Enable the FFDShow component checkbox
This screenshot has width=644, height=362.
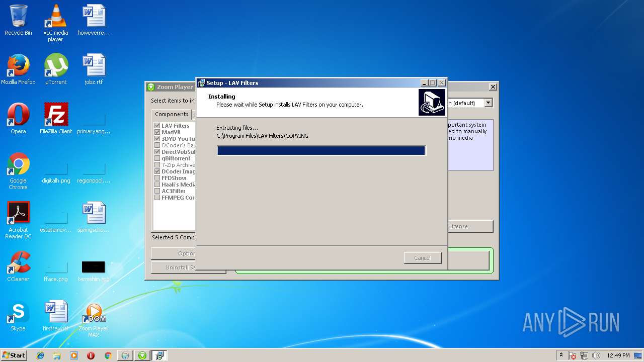157,178
